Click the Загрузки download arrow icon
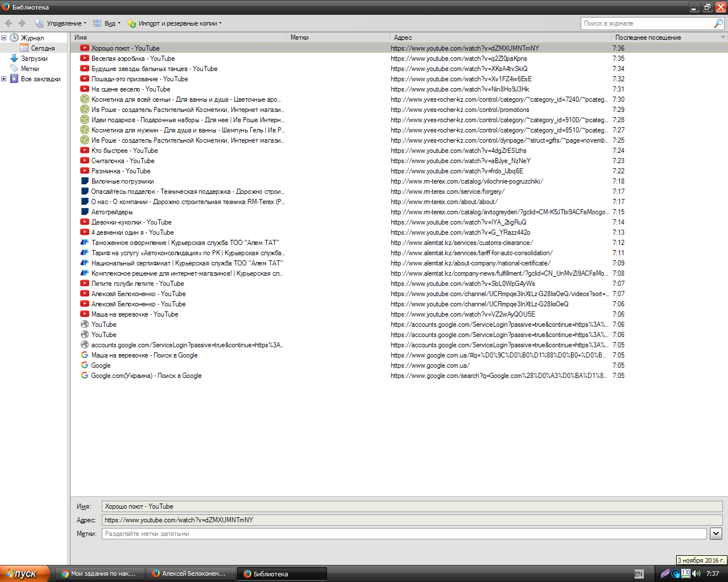Viewport: 728px width, 582px height. click(x=14, y=59)
